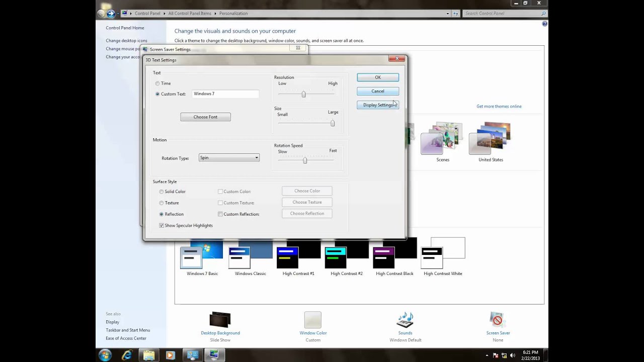Click the Help question mark icon
Viewport: 644px width, 362px height.
[544, 24]
